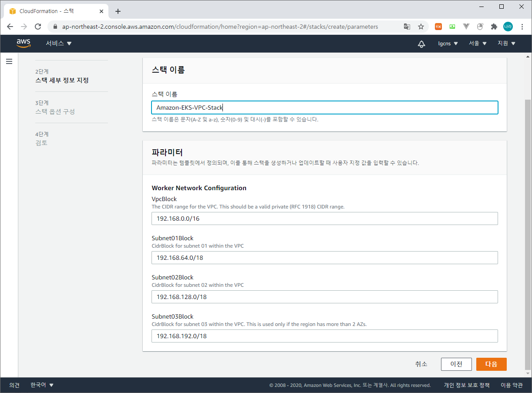The height and width of the screenshot is (393, 532).
Task: Open a new browser tab
Action: point(118,11)
